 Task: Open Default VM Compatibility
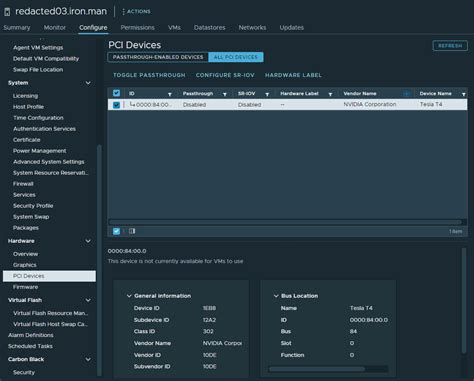coord(46,59)
